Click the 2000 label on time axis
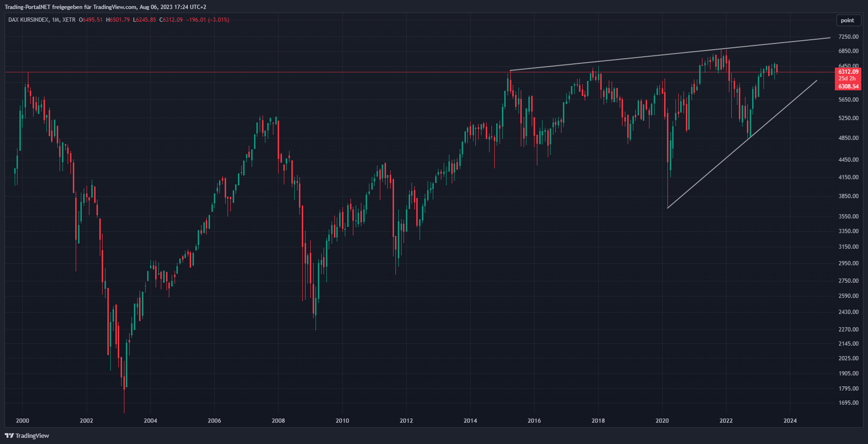The image size is (868, 444). 22,421
